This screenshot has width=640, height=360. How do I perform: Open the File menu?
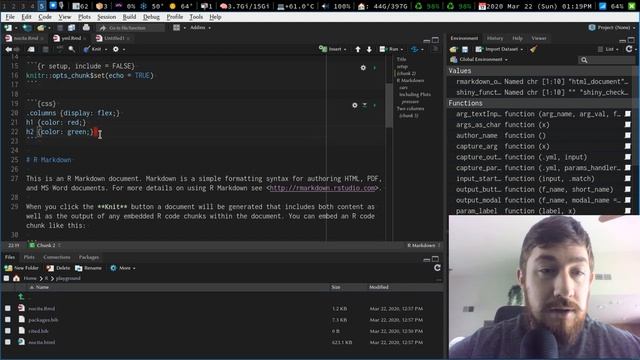click(x=10, y=17)
